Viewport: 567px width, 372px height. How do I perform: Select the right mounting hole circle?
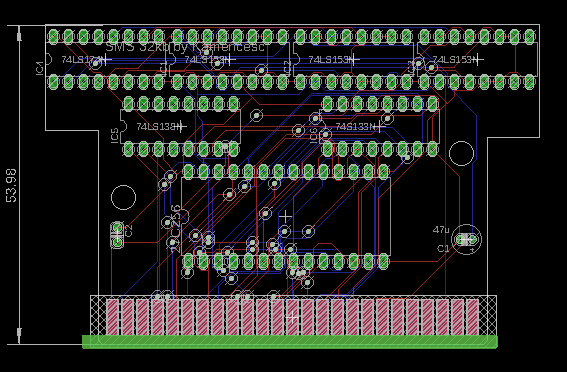tap(461, 153)
